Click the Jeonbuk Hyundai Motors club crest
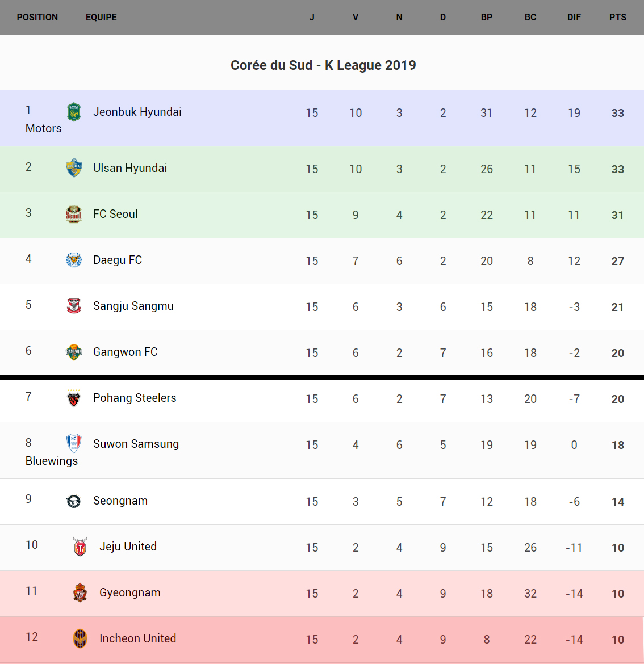The width and height of the screenshot is (644, 664). pos(74,112)
